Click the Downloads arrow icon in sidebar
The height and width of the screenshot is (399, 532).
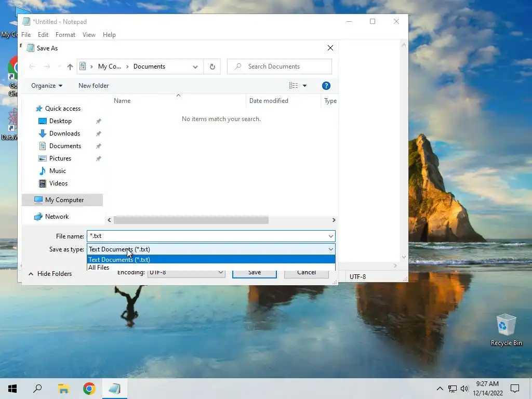pos(43,134)
